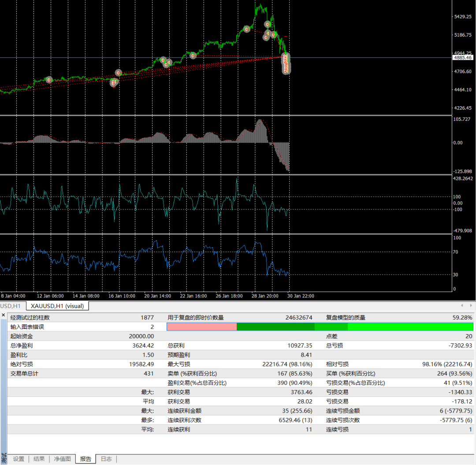Select the 报告 tab

86,459
